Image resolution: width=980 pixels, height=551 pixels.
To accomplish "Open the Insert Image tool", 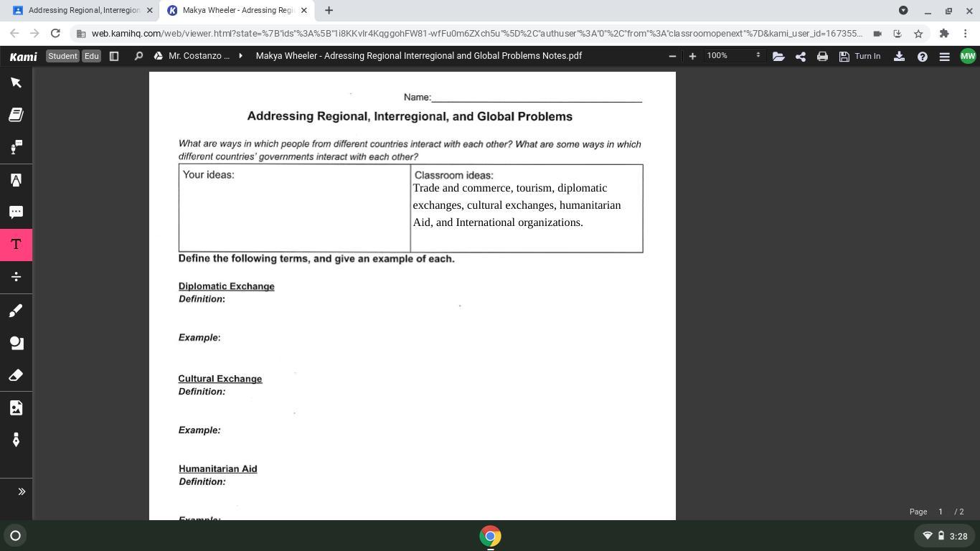I will [16, 408].
